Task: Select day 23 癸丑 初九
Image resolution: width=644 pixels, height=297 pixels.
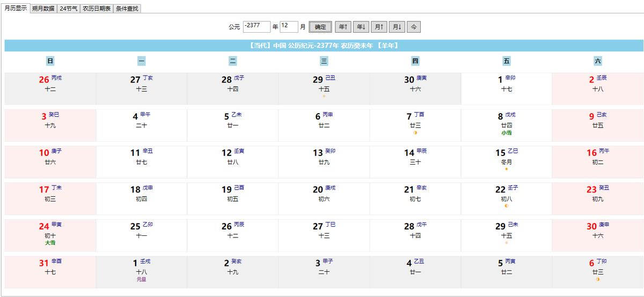Action: [x=598, y=198]
